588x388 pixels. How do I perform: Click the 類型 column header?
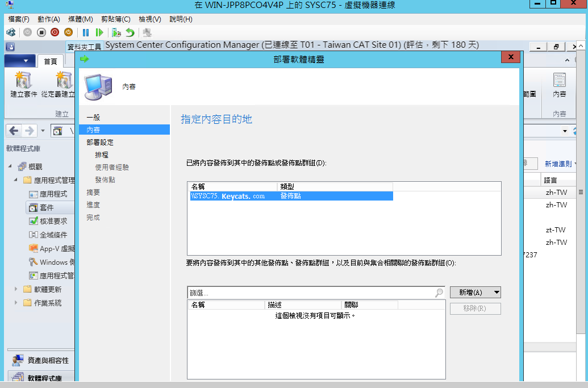[x=335, y=187]
